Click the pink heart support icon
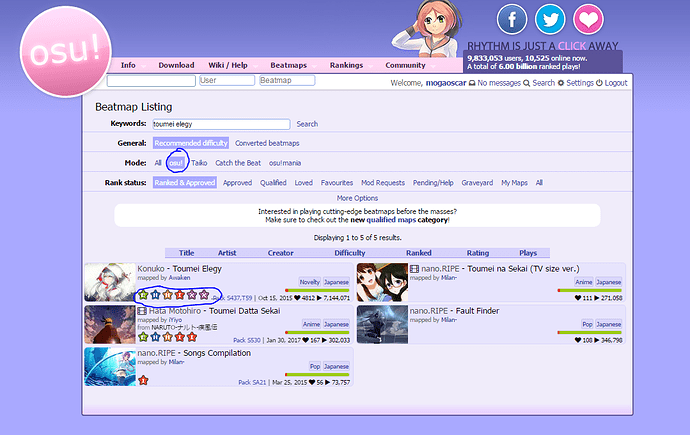Image resolution: width=690 pixels, height=435 pixels. point(588,19)
